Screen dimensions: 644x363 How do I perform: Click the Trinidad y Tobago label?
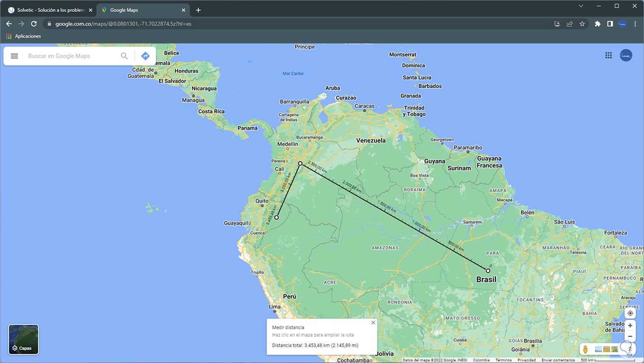[414, 111]
